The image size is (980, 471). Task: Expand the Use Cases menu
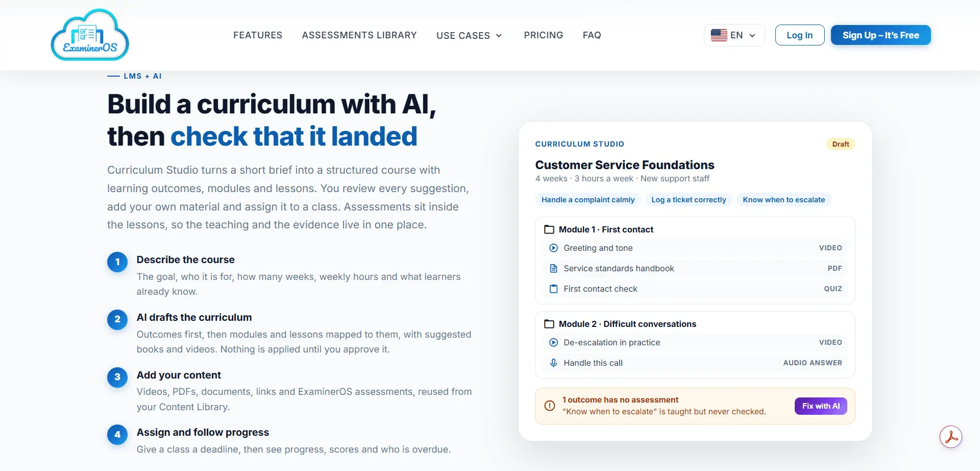pos(469,35)
